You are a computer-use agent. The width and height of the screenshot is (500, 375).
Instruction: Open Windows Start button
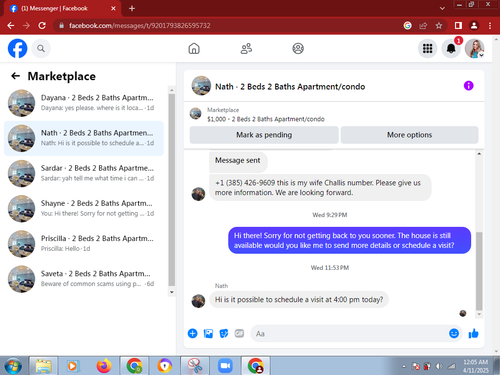[13, 366]
